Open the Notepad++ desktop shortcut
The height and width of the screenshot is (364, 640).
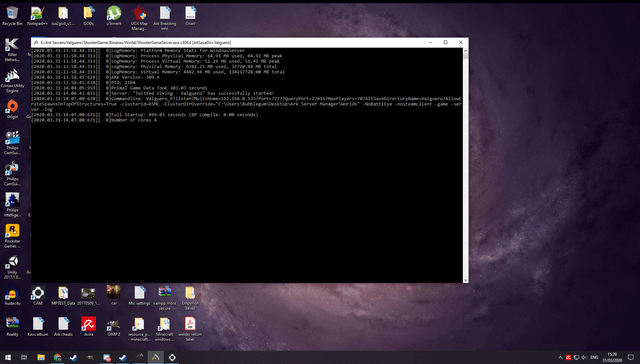[x=37, y=16]
